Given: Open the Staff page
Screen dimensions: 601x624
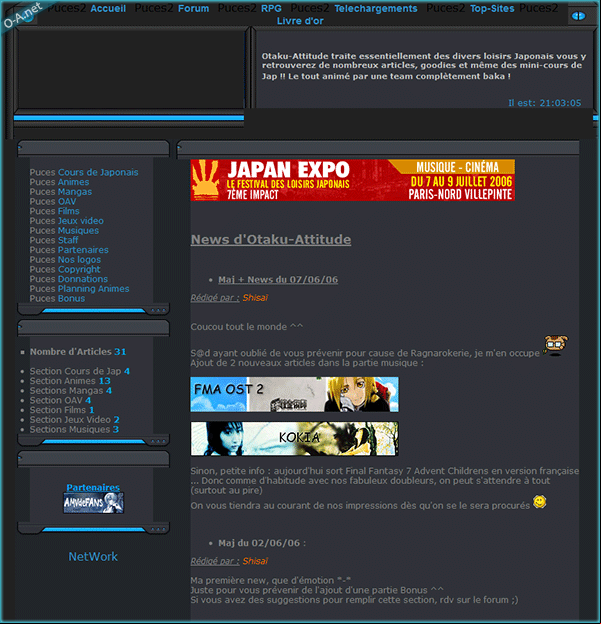Looking at the screenshot, I should pyautogui.click(x=68, y=240).
